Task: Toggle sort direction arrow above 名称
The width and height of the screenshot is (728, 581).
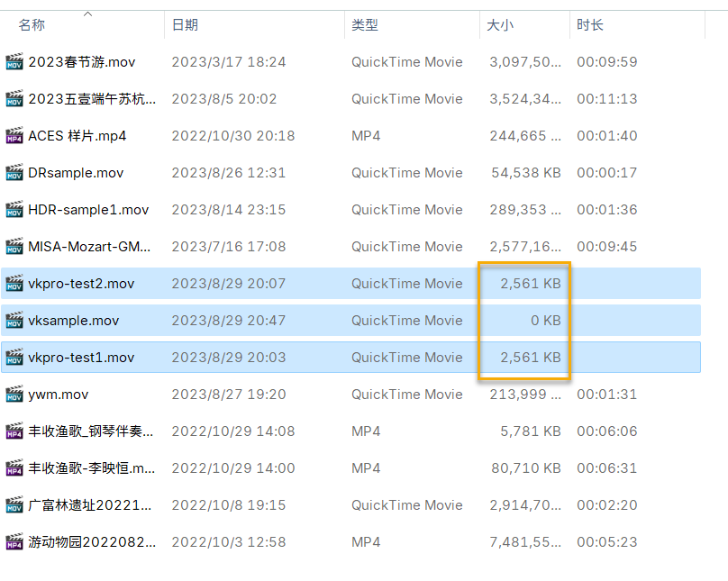Action: pos(87,14)
